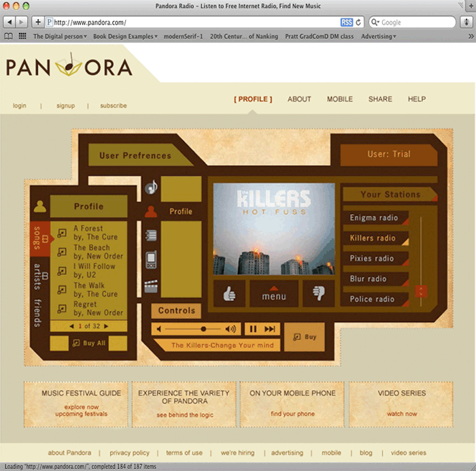
Task: Go to previous page of songs list
Action: pyautogui.click(x=71, y=326)
